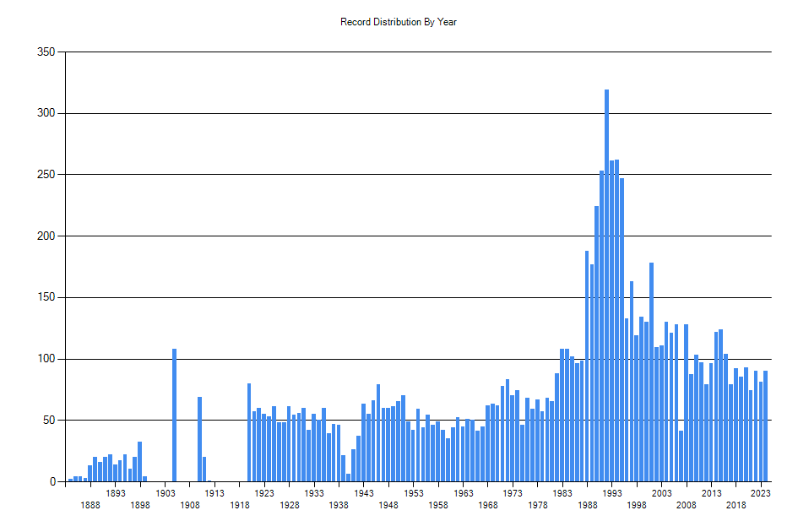Viewport: 798px width, 532px height.
Task: Click the y-axis value 150
Action: click(46, 297)
